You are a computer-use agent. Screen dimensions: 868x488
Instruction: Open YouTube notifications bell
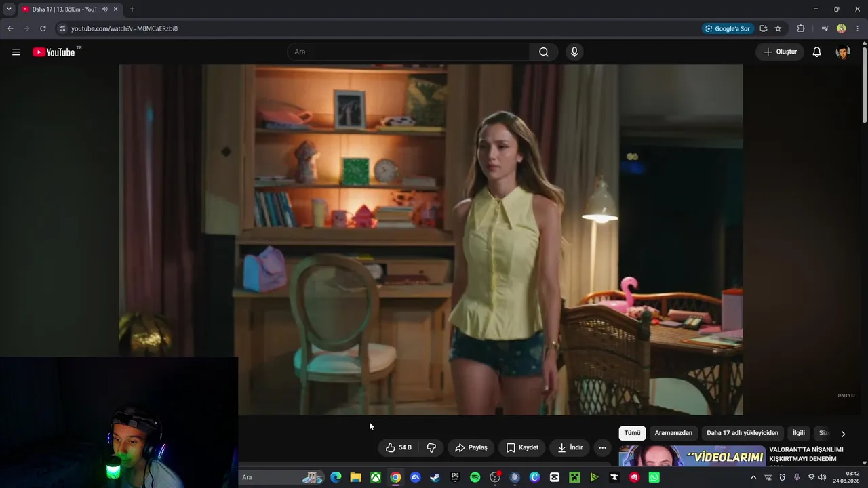pos(817,52)
